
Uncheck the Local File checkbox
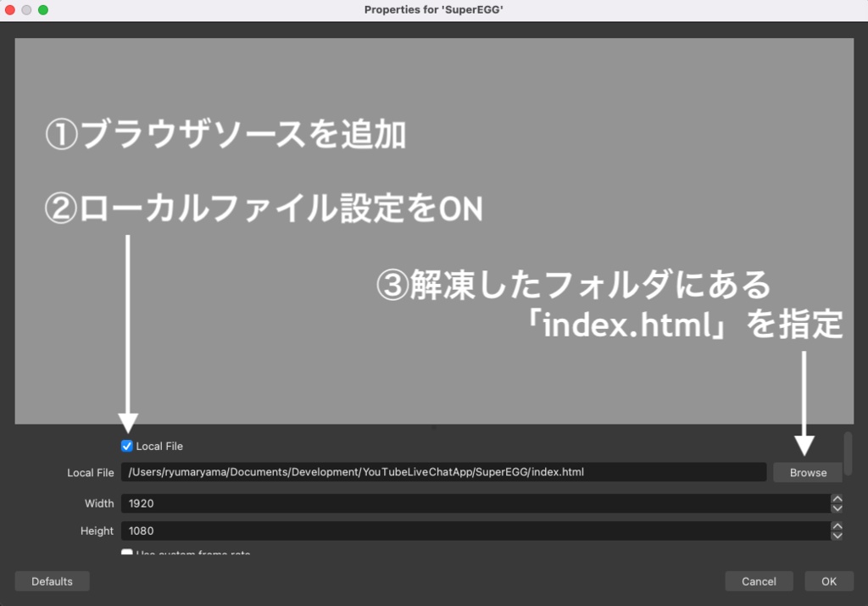[125, 445]
